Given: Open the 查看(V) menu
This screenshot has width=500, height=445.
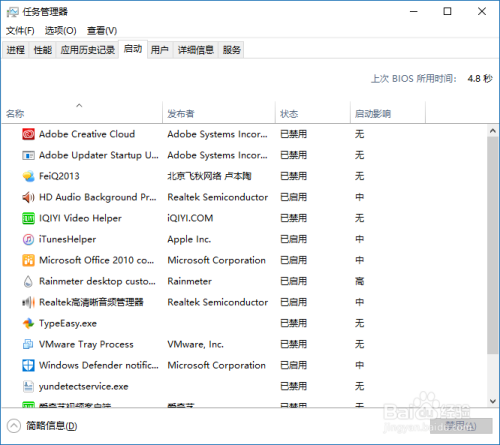Looking at the screenshot, I should [102, 31].
